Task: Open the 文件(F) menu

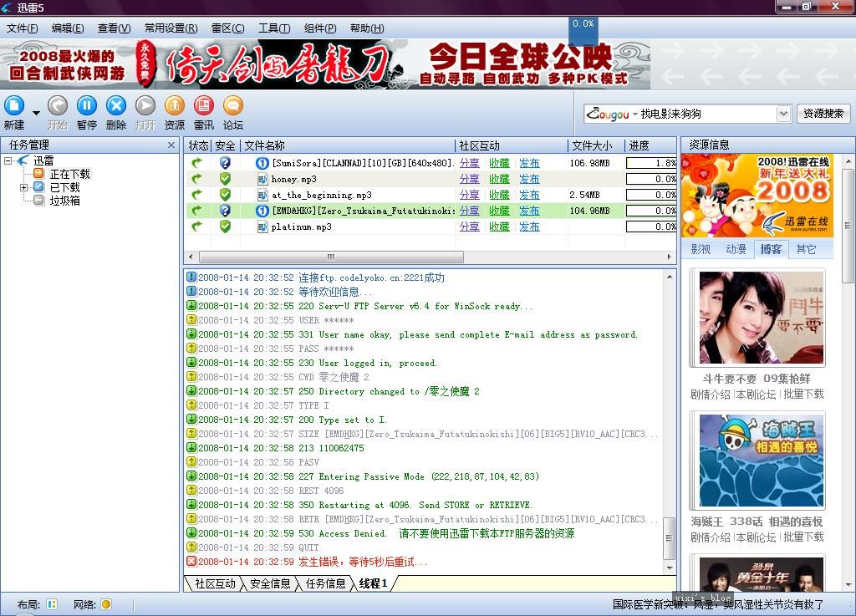Action: tap(22, 28)
